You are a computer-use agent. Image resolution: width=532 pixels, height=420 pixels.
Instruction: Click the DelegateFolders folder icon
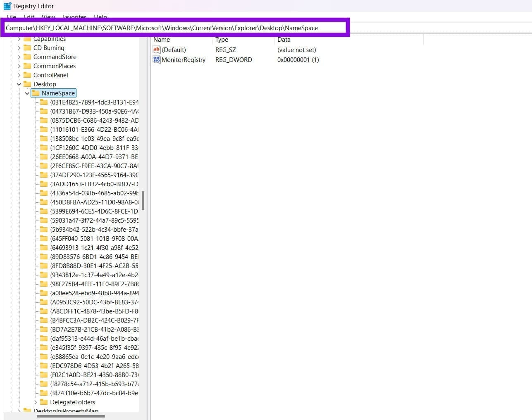coord(44,402)
